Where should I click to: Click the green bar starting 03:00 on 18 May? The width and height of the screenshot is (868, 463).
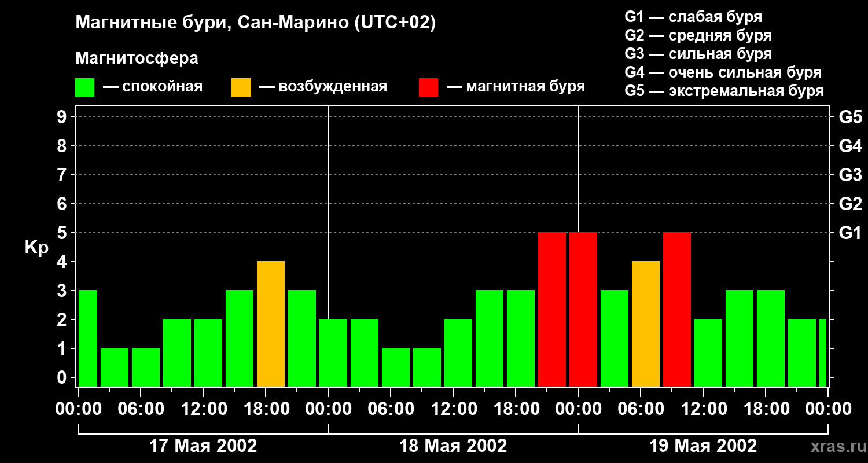(x=365, y=352)
